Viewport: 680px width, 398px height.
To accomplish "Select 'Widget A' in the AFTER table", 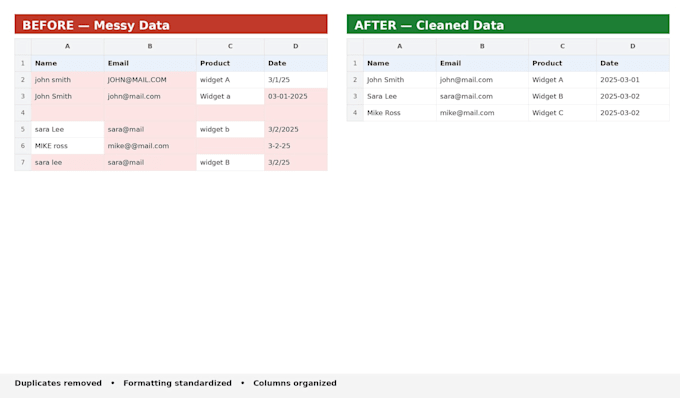I will point(562,80).
